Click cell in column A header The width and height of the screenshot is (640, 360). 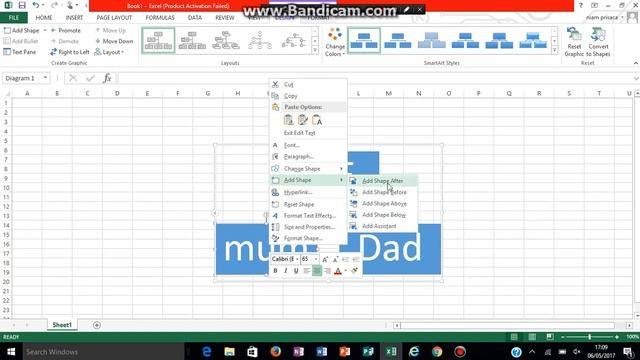[27, 93]
